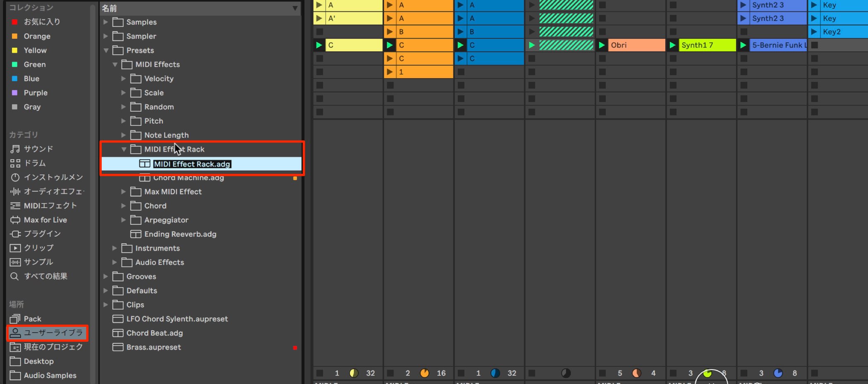Stop the Synth1 7 track clips

(673, 373)
